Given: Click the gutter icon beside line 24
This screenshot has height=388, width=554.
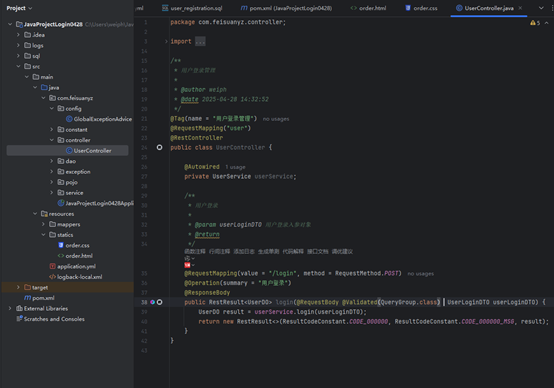Looking at the screenshot, I should coord(159,147).
